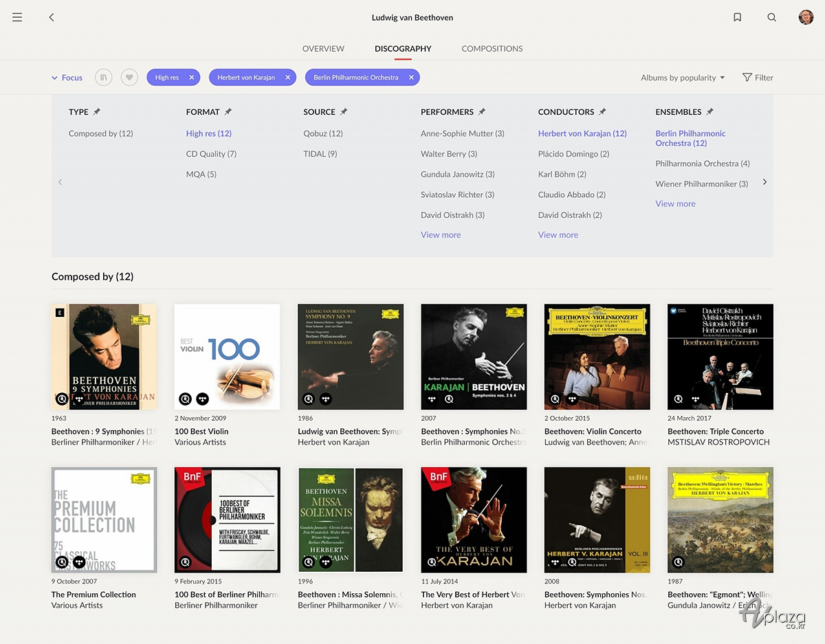Screen dimensions: 825x644
Task: Toggle the High res (12) format filter
Action: tap(209, 133)
